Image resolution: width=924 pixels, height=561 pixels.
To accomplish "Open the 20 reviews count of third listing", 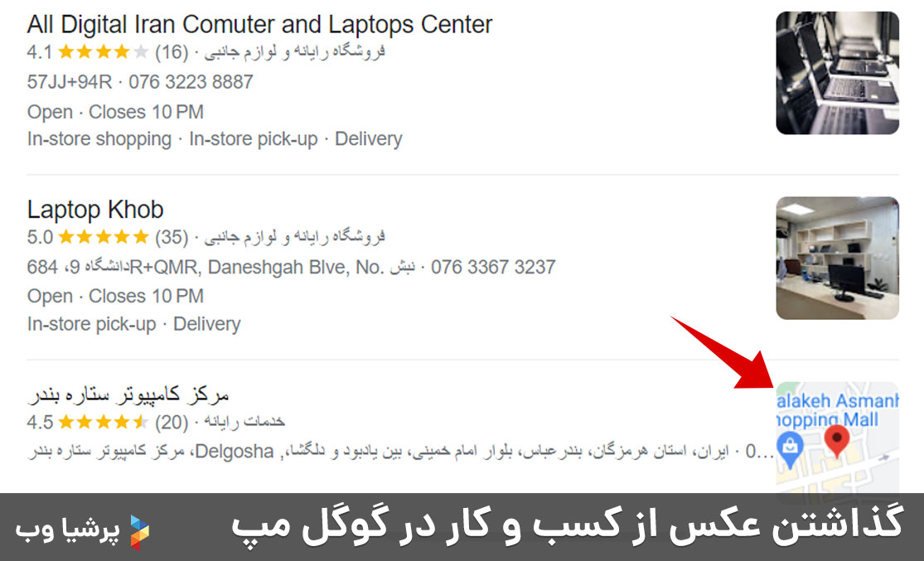I will pos(172,423).
